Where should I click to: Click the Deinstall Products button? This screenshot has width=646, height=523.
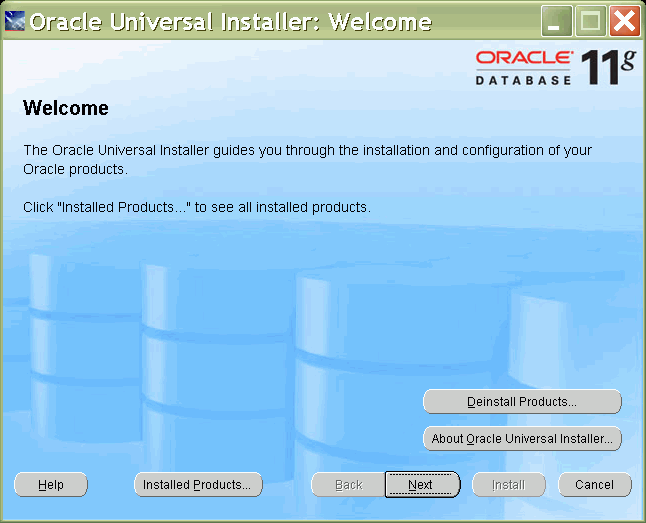pyautogui.click(x=522, y=402)
